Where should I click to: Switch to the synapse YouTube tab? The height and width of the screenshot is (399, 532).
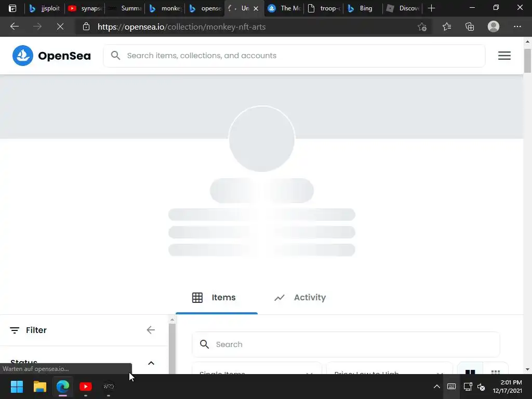click(x=85, y=8)
